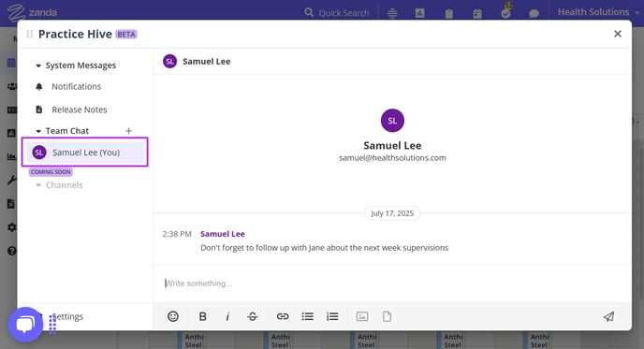Image resolution: width=644 pixels, height=349 pixels.
Task: Insert a bulleted list
Action: (308, 316)
